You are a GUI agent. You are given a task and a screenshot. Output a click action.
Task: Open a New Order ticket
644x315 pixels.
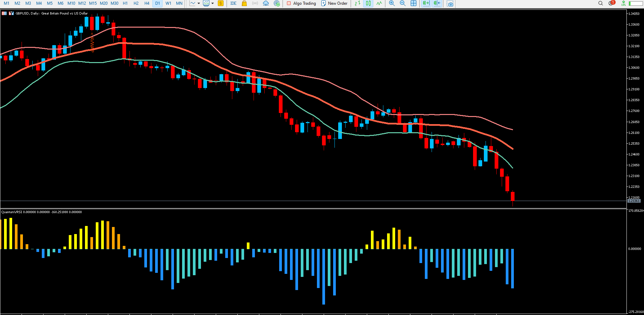coord(334,3)
